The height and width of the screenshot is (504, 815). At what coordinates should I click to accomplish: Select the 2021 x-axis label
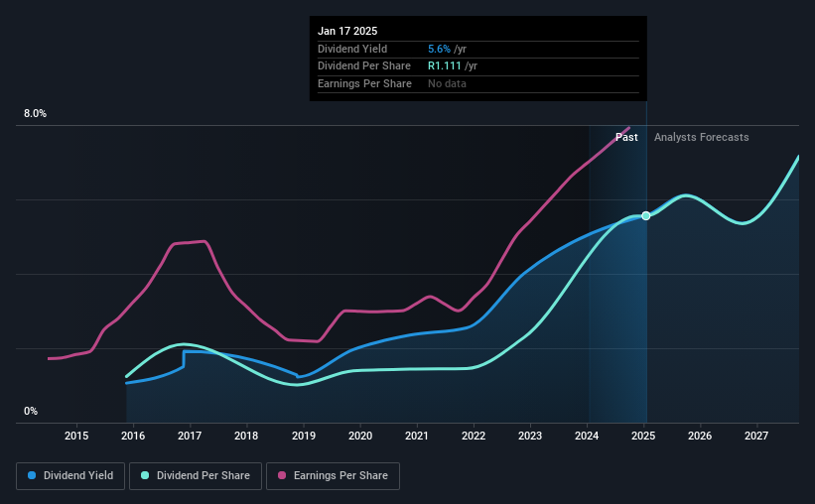tap(417, 436)
